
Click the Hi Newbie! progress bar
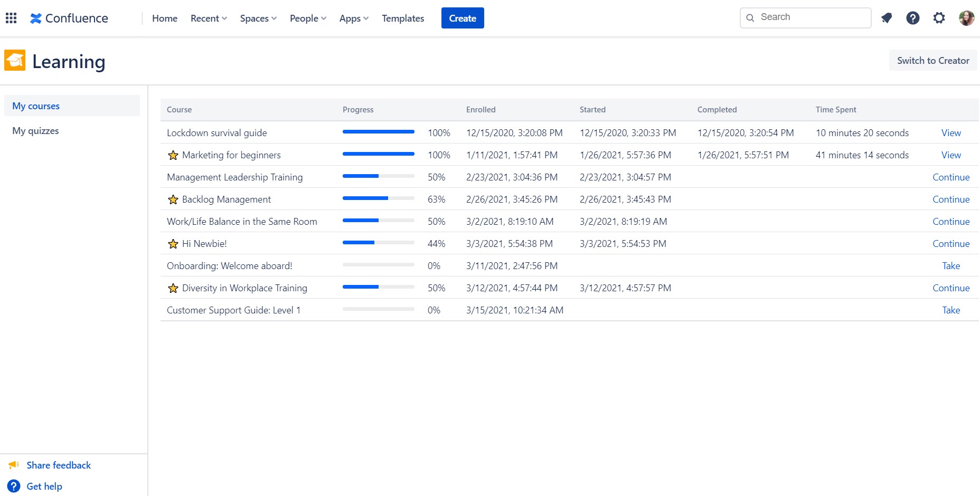point(378,243)
